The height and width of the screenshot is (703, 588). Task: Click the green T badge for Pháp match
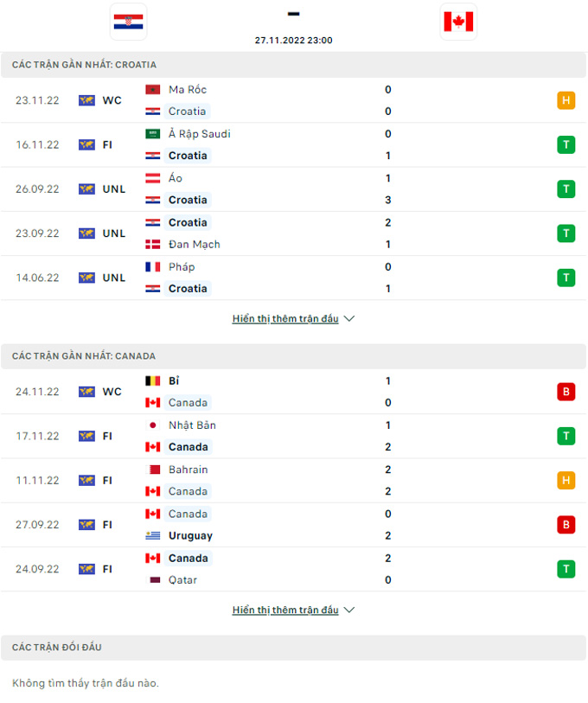pos(566,278)
